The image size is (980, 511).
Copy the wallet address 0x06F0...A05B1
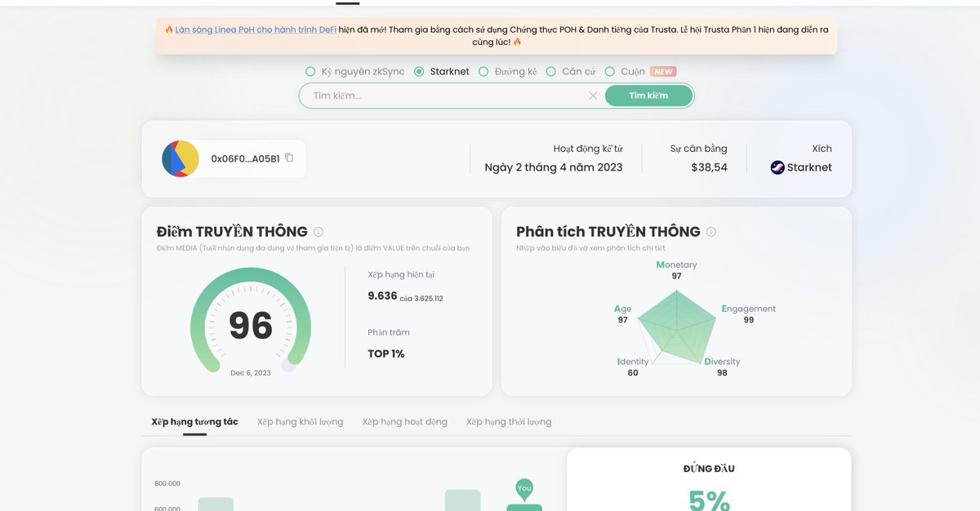click(x=289, y=158)
